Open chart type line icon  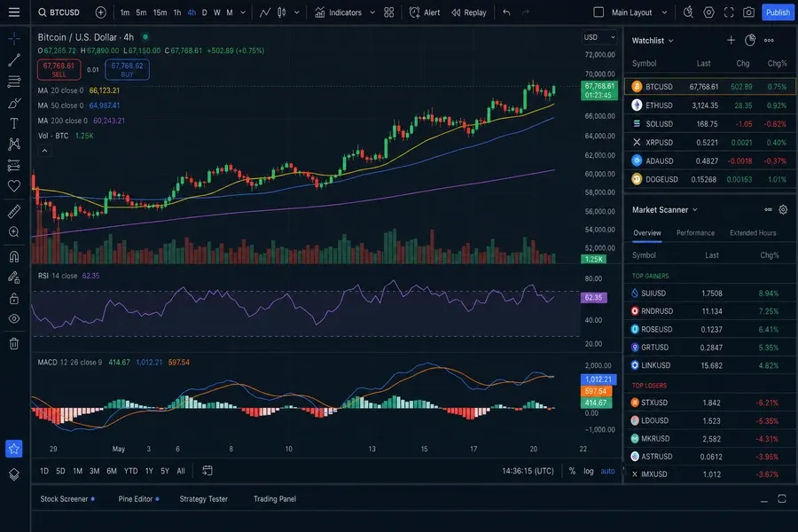pos(264,12)
